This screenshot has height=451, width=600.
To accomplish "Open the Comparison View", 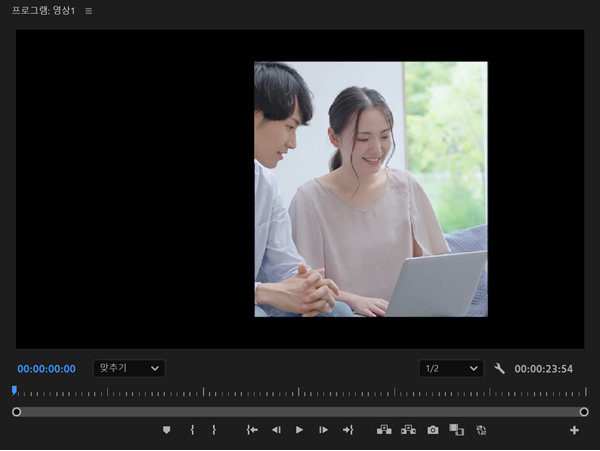I will tap(457, 430).
